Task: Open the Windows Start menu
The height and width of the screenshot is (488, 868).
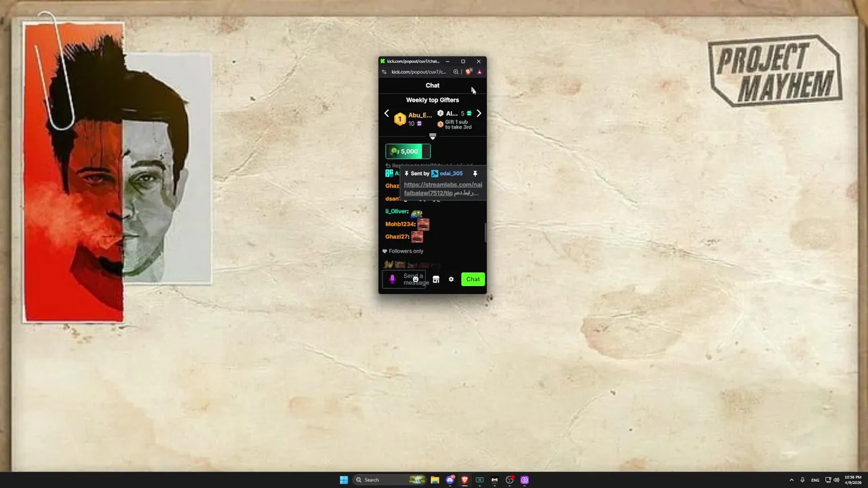Action: [344, 480]
